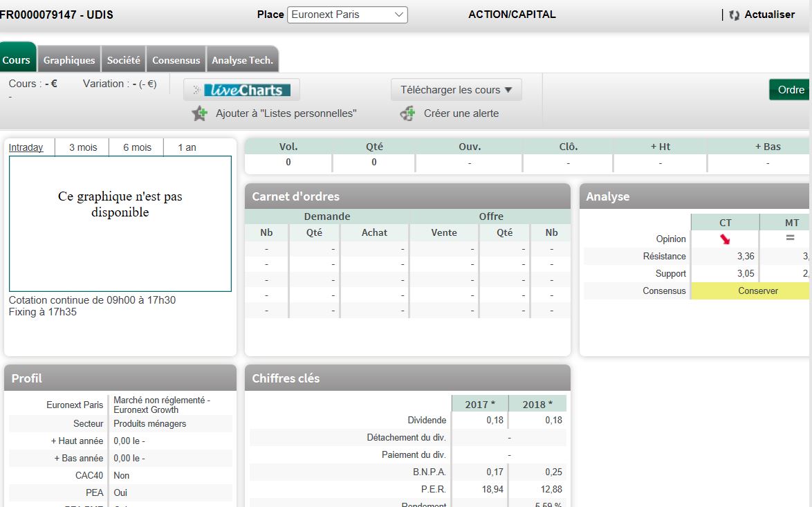Click the Demande column group header
The width and height of the screenshot is (812, 507).
click(327, 216)
